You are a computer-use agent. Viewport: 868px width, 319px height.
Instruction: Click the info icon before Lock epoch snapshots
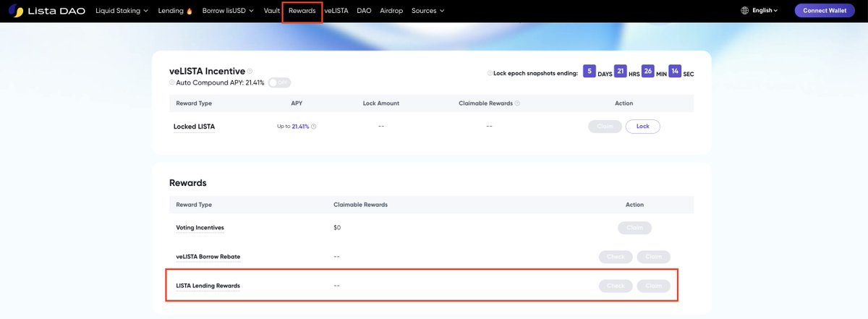(x=489, y=73)
